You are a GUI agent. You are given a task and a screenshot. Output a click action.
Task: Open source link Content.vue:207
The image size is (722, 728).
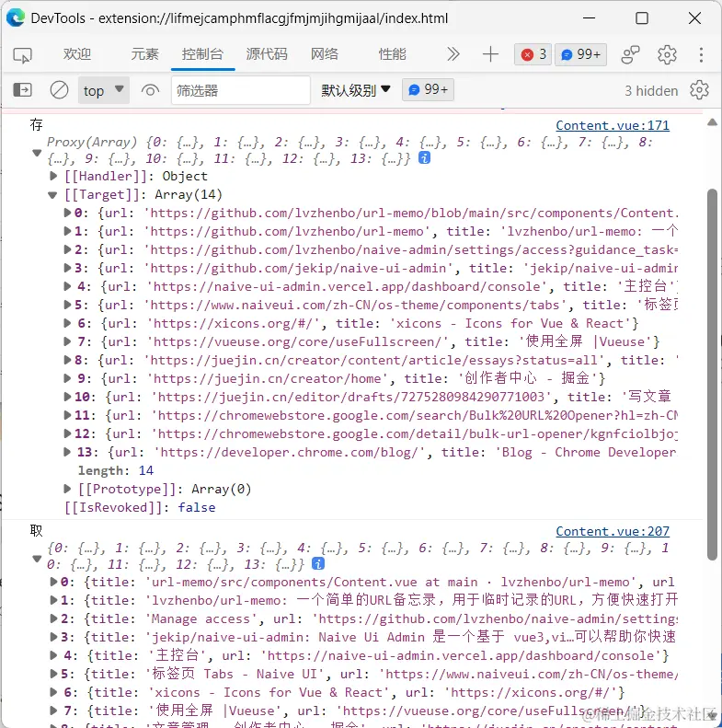(613, 531)
